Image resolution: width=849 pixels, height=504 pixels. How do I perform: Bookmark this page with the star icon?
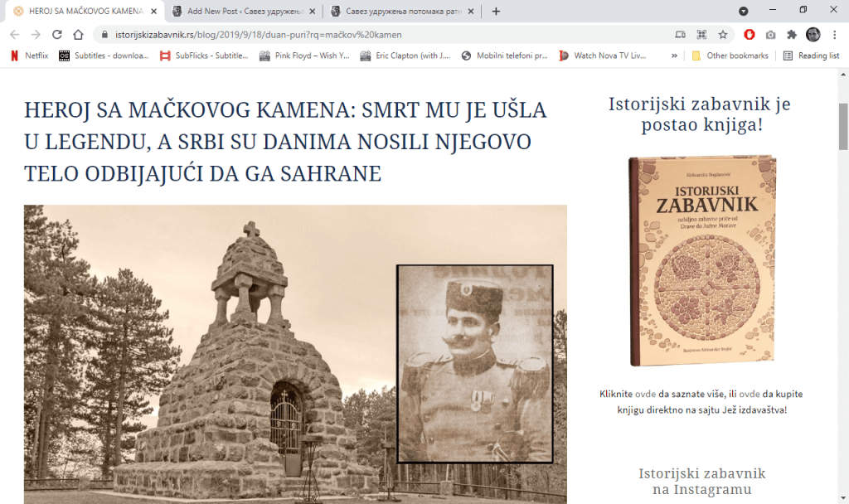(x=723, y=35)
